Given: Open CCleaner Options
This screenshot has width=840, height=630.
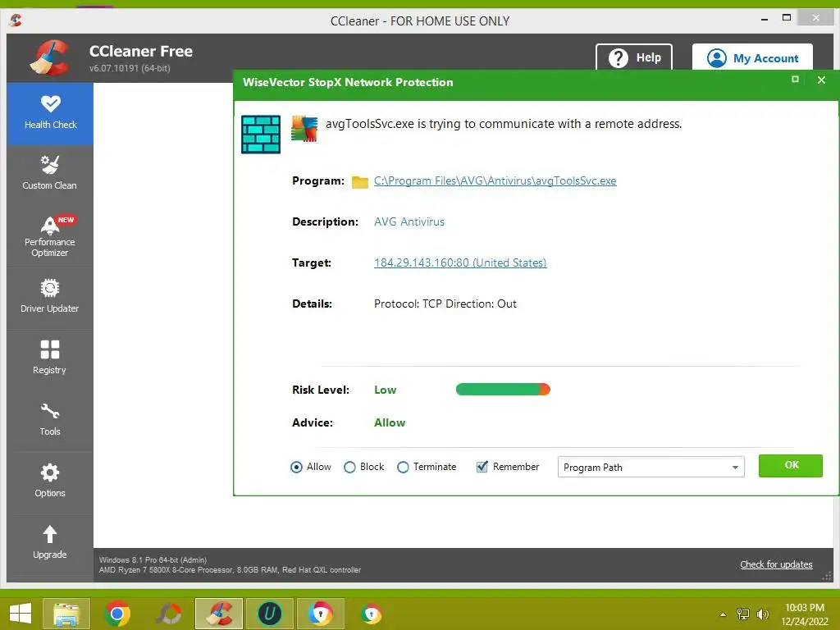Looking at the screenshot, I should pos(50,481).
